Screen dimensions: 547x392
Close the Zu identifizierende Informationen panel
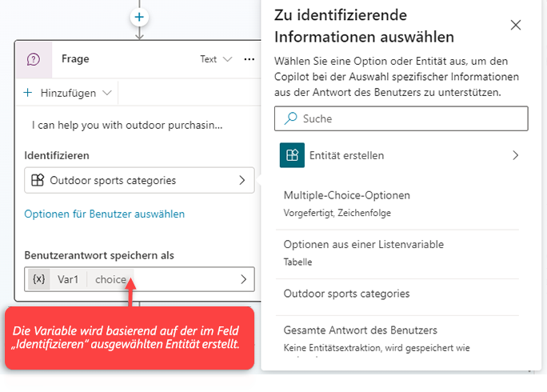(516, 25)
